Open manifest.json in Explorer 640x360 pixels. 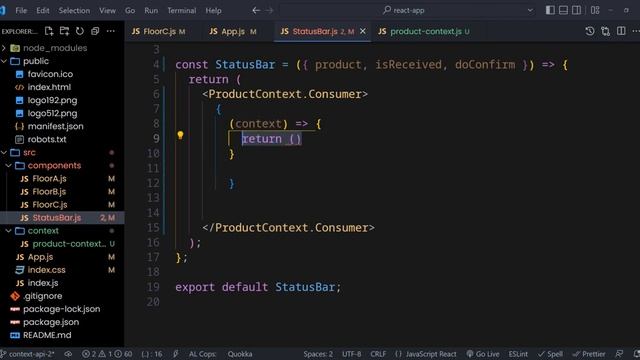[x=56, y=126]
